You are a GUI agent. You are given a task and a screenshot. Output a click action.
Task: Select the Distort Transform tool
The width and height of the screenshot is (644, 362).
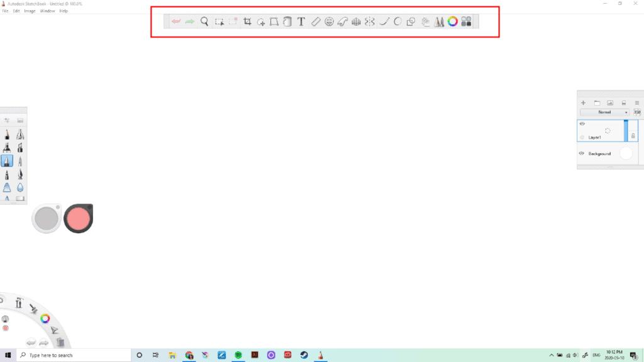274,21
